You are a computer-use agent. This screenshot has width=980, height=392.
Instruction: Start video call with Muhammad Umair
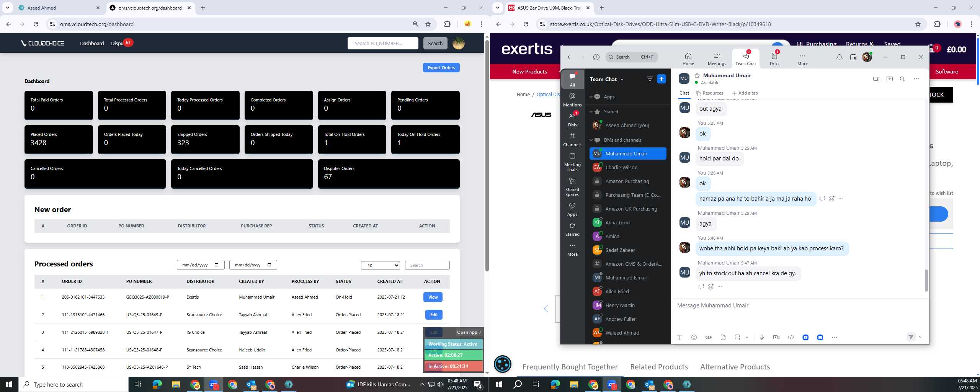876,79
